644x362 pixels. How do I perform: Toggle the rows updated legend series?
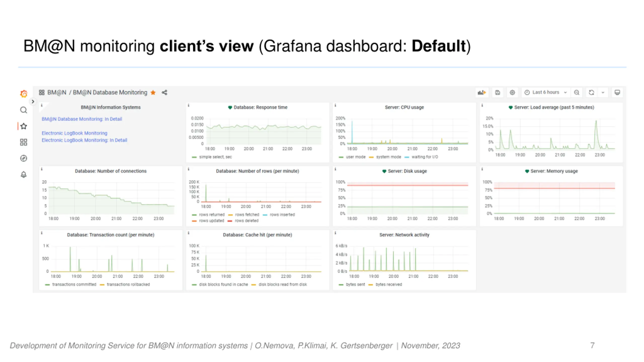click(x=212, y=221)
